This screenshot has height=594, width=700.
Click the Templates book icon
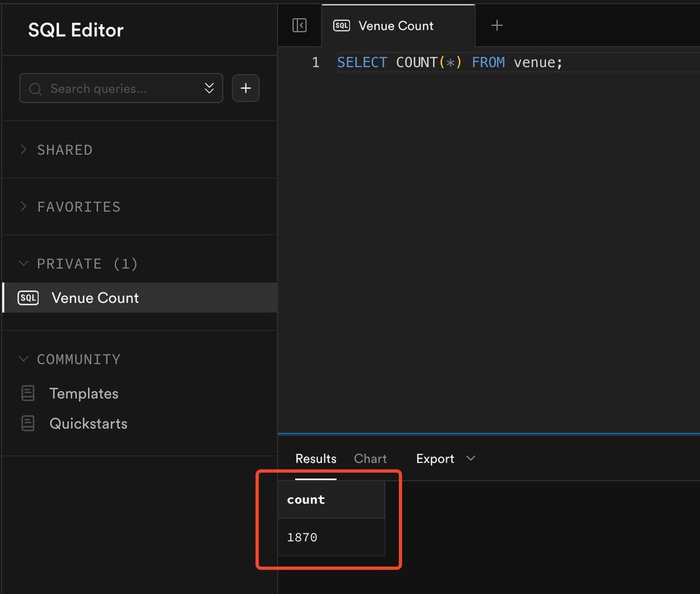(28, 393)
